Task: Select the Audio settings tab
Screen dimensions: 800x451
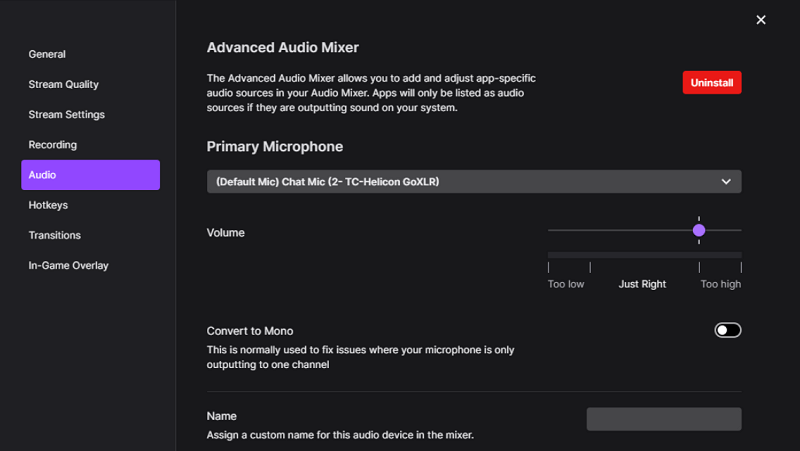Action: [90, 175]
